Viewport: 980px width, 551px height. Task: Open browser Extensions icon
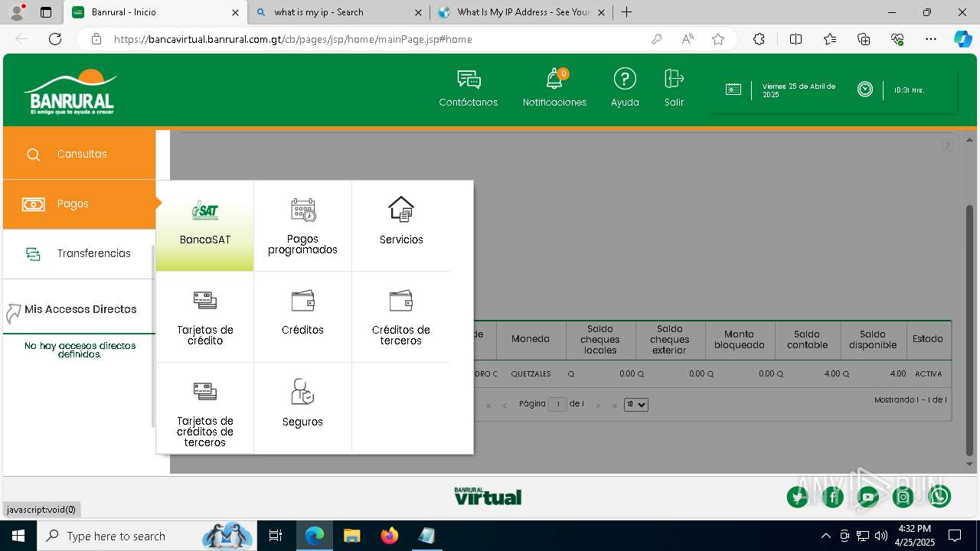(759, 39)
